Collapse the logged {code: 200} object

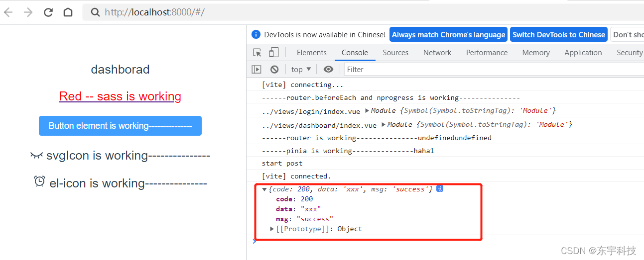[264, 189]
